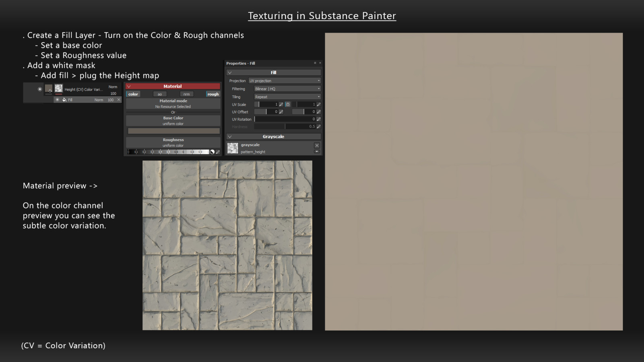Click the pencil icon for first UV Scale
The height and width of the screenshot is (362, 644).
coord(281,104)
